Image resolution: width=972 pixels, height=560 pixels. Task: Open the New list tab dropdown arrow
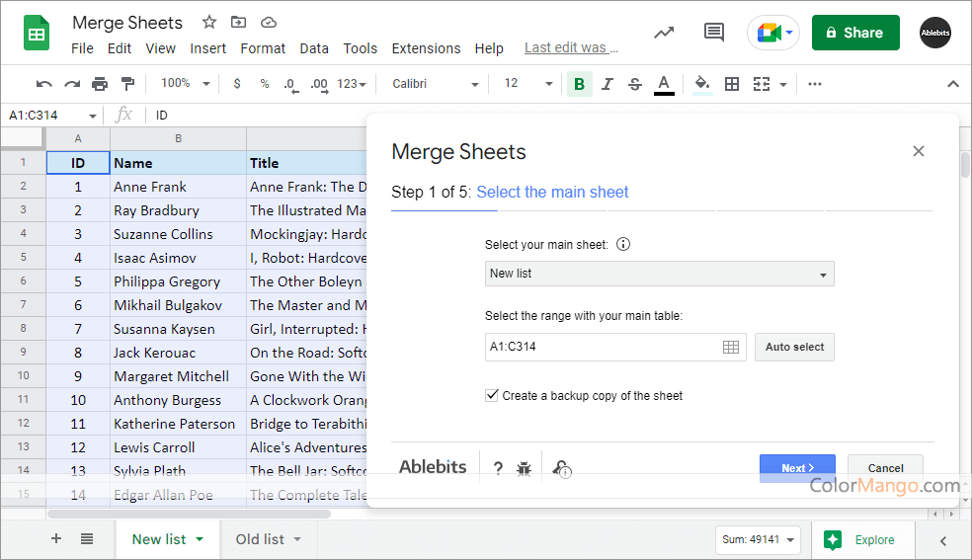click(200, 539)
